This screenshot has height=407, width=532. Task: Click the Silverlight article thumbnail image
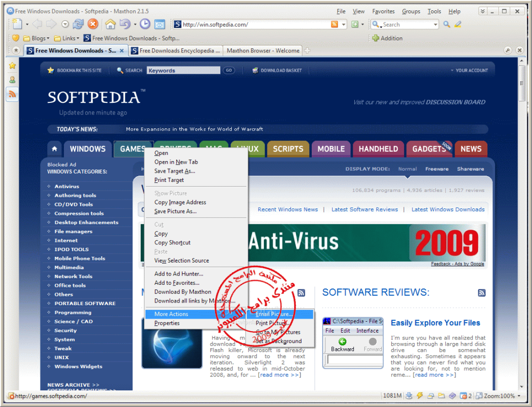[171, 343]
